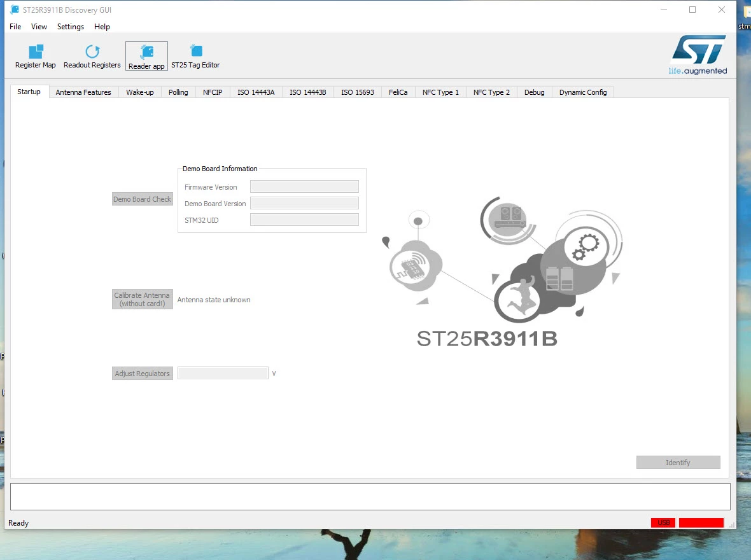
Task: Click the Adjust Regulators button
Action: (x=143, y=373)
